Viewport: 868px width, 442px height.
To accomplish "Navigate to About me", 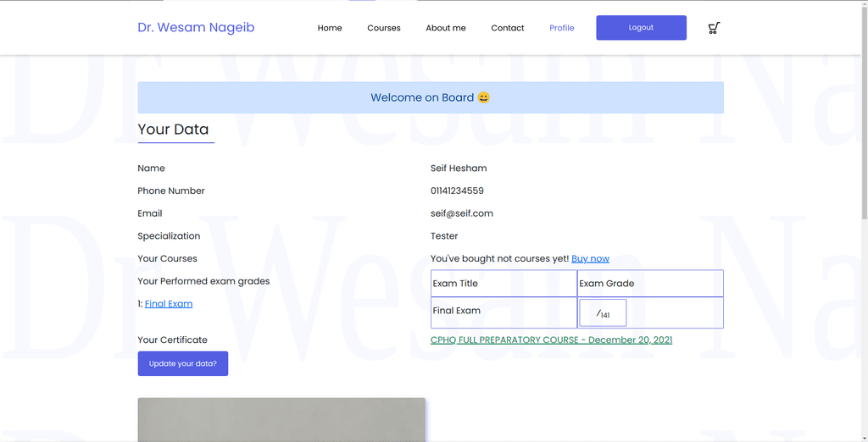I will tap(446, 28).
